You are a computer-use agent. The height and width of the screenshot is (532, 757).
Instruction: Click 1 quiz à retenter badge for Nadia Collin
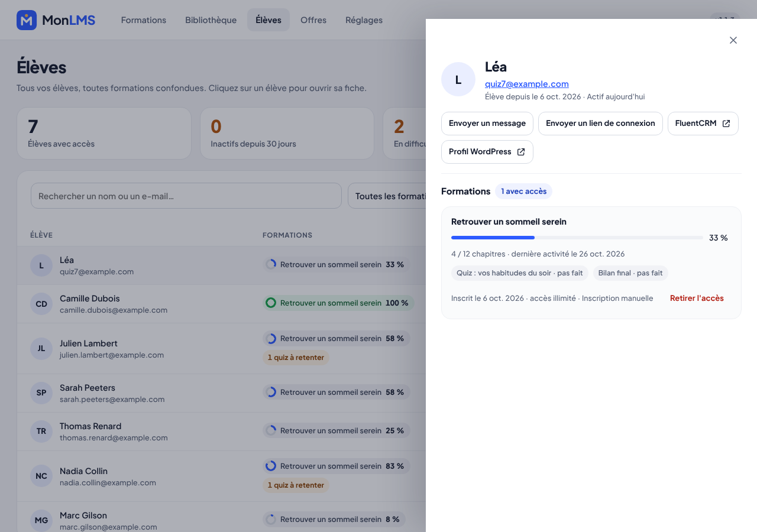pyautogui.click(x=296, y=485)
